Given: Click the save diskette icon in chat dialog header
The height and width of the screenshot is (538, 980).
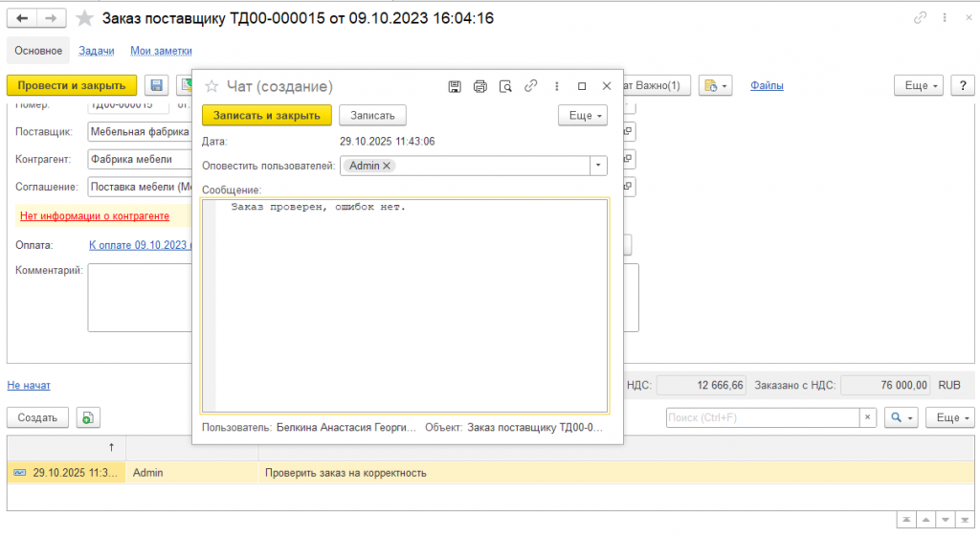Looking at the screenshot, I should (455, 86).
